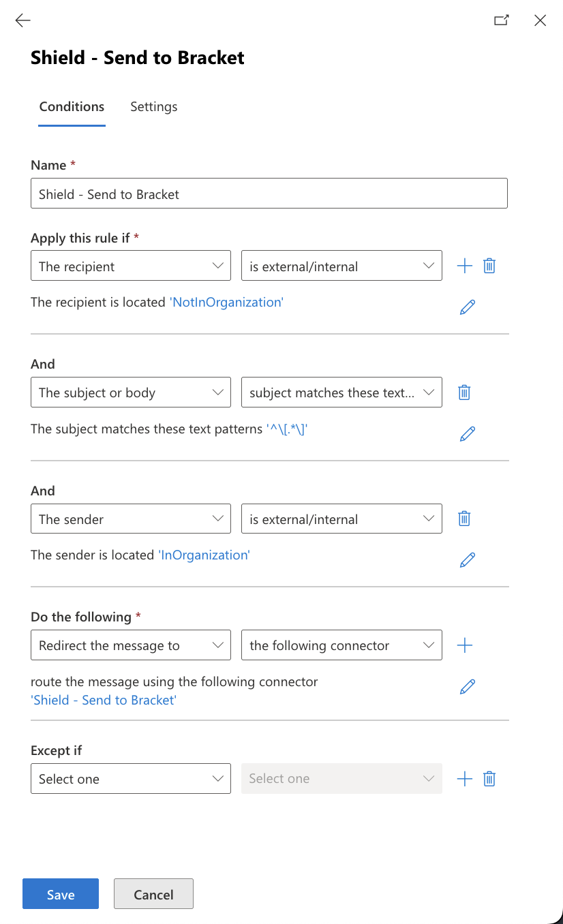The height and width of the screenshot is (924, 563).
Task: Open the 'subject matches these text...' dropdown
Action: pos(341,392)
